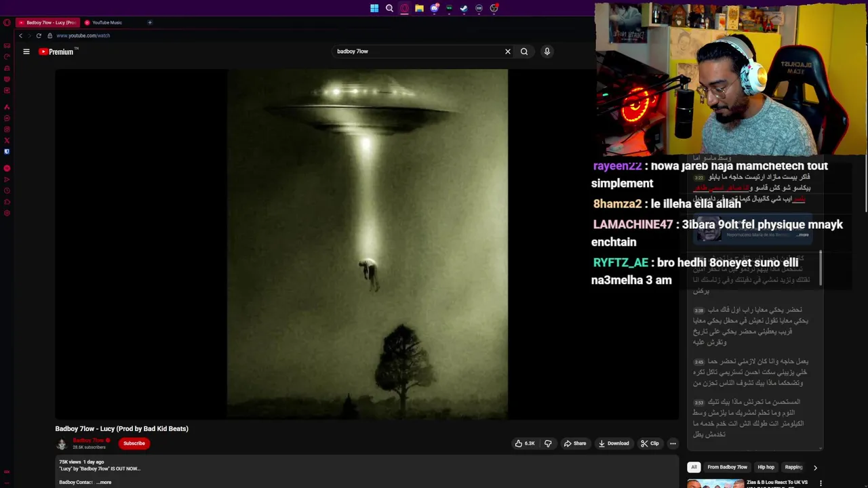Click the UFO video player area
The height and width of the screenshot is (488, 868).
pyautogui.click(x=367, y=244)
